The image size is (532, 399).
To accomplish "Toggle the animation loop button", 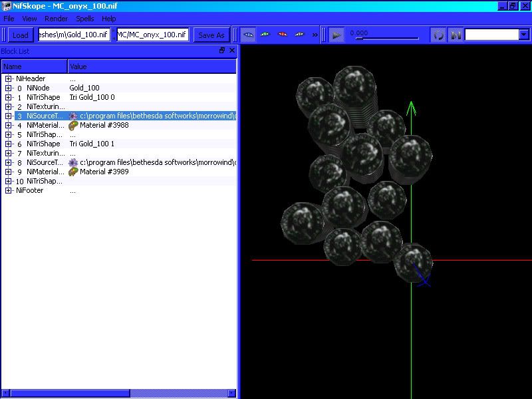I will point(439,35).
